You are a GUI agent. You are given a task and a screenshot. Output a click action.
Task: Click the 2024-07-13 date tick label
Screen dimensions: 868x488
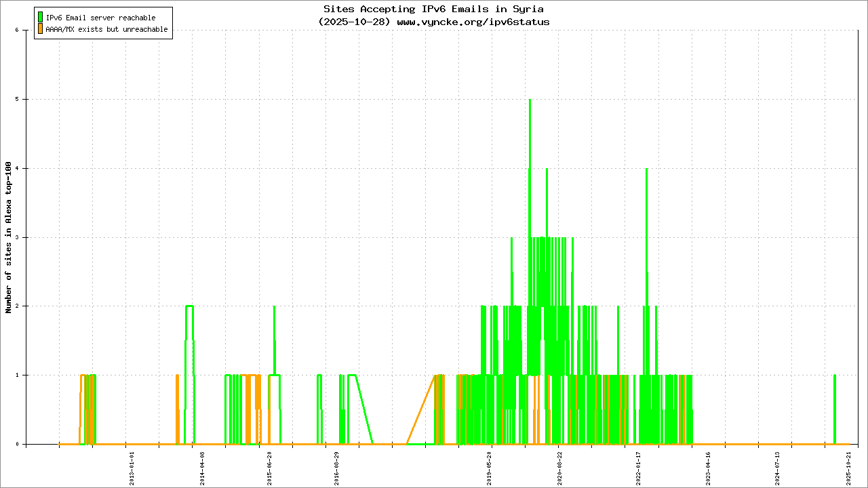[778, 468]
